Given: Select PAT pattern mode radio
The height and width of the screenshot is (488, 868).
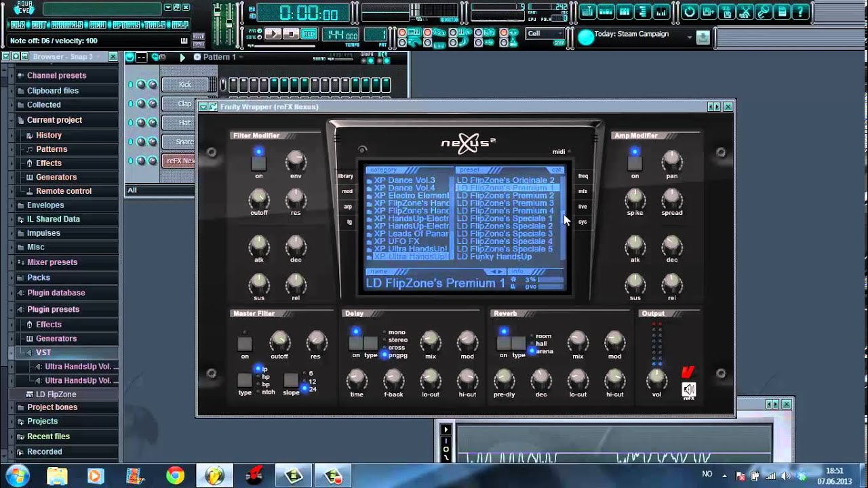Looking at the screenshot, I should coord(260,30).
